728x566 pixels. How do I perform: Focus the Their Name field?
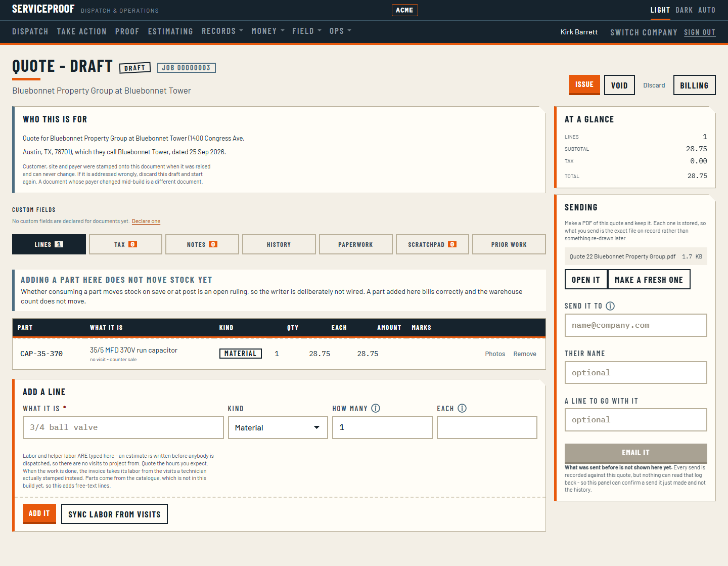(x=636, y=373)
